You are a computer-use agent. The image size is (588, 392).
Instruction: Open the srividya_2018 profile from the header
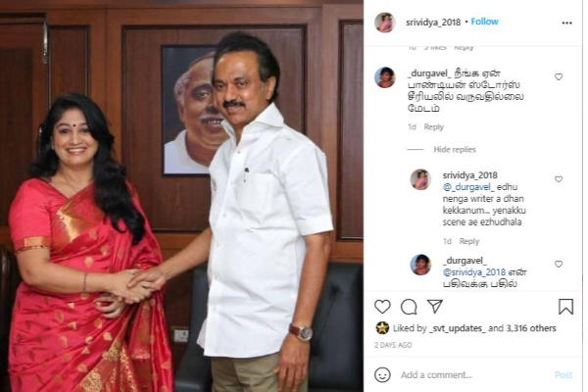(433, 23)
